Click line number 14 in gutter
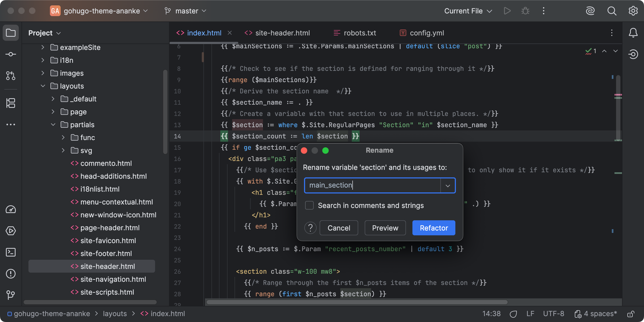 point(177,136)
